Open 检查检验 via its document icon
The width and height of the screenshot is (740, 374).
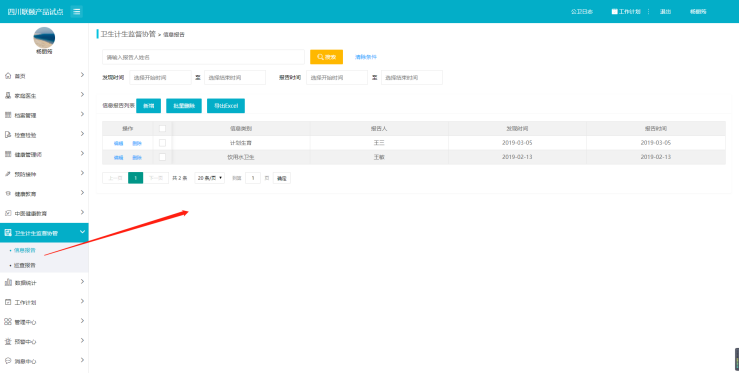[8, 135]
